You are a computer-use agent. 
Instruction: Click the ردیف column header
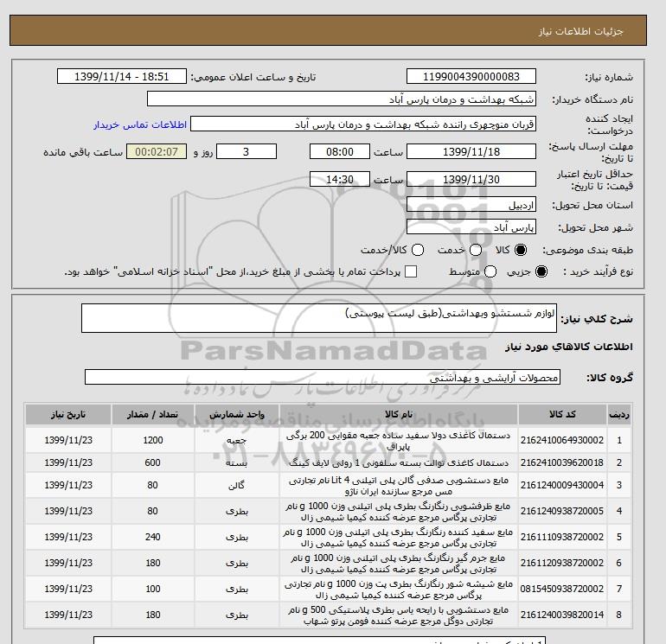coord(618,414)
